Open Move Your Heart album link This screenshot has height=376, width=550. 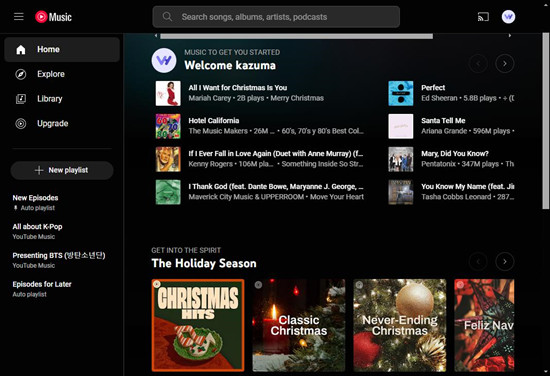click(337, 197)
